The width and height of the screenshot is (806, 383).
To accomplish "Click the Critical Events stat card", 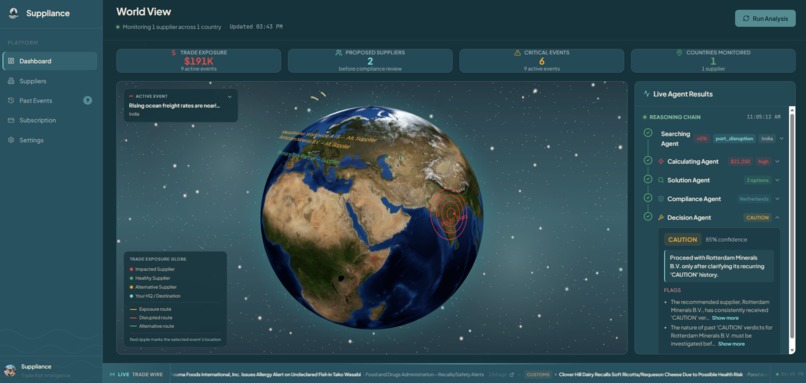I will point(542,61).
